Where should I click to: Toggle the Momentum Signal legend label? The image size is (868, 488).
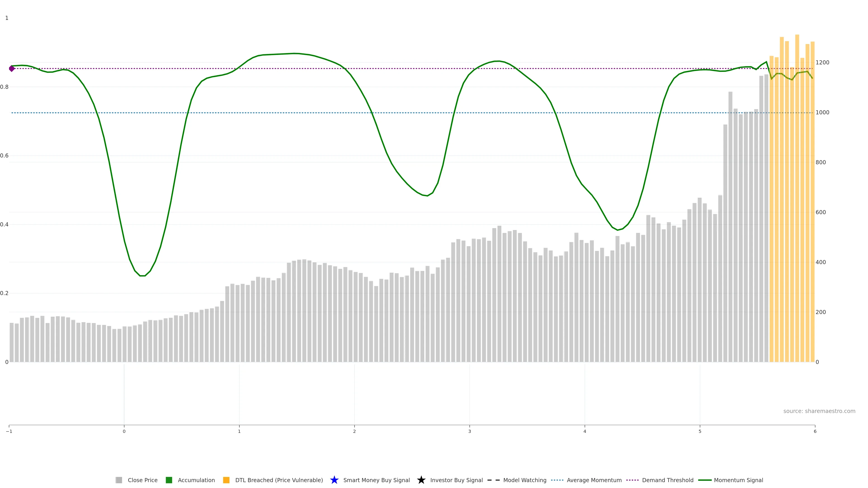tap(738, 480)
